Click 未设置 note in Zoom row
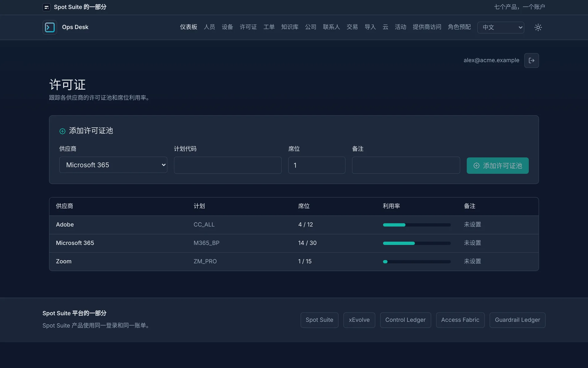This screenshot has height=368, width=588. 472,261
